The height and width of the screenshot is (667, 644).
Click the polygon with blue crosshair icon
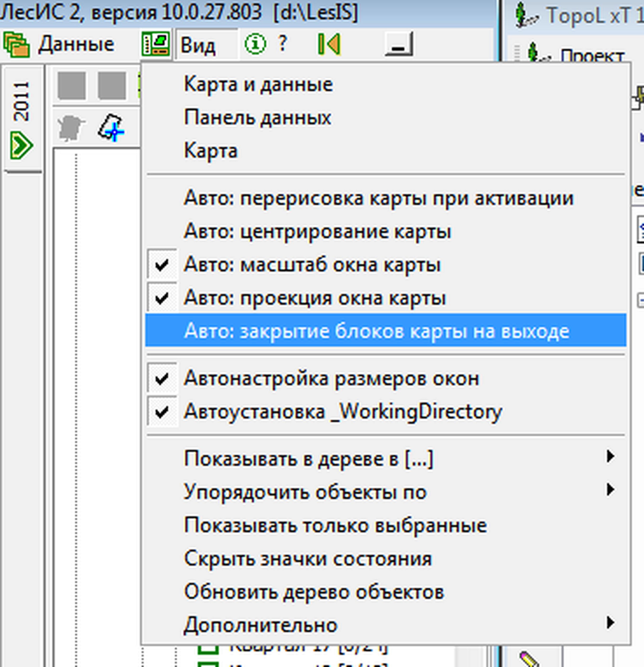[111, 128]
